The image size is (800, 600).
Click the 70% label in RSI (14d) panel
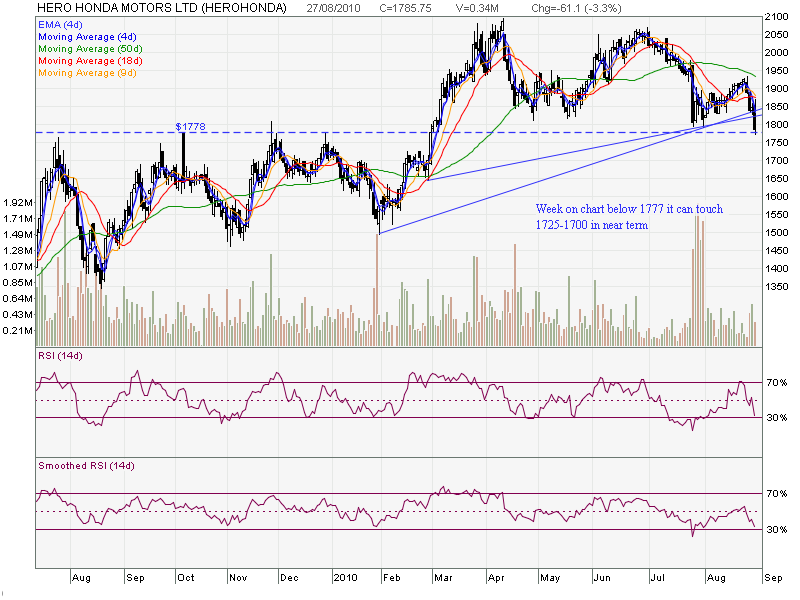(x=777, y=383)
